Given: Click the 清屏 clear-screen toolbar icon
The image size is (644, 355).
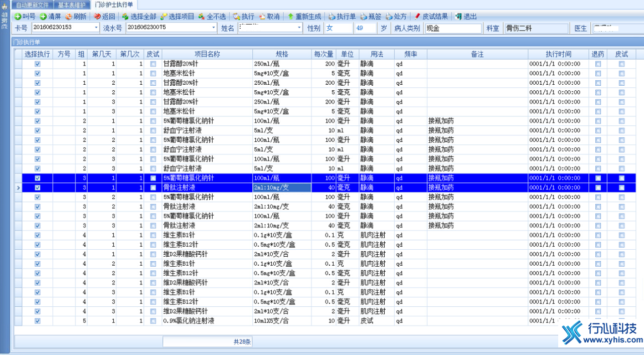Looking at the screenshot, I should pyautogui.click(x=43, y=17).
